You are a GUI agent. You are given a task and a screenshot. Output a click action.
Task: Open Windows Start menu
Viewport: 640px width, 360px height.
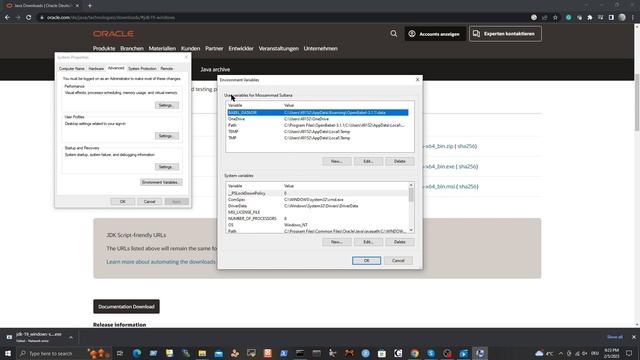[x=8, y=353]
